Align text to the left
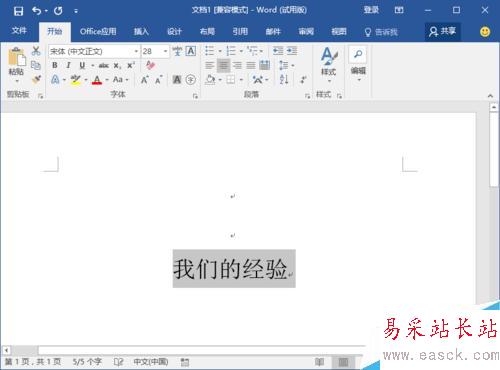 click(210, 65)
